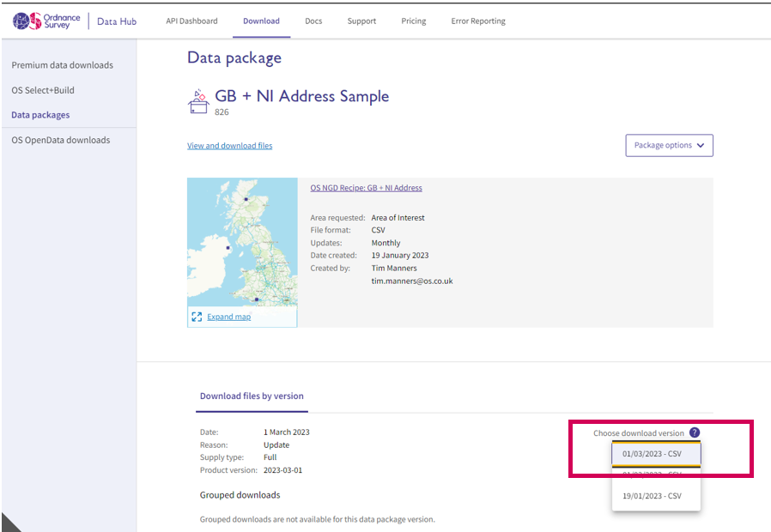Click the dark corner icon at bottom left
The height and width of the screenshot is (532, 771).
click(x=12, y=522)
